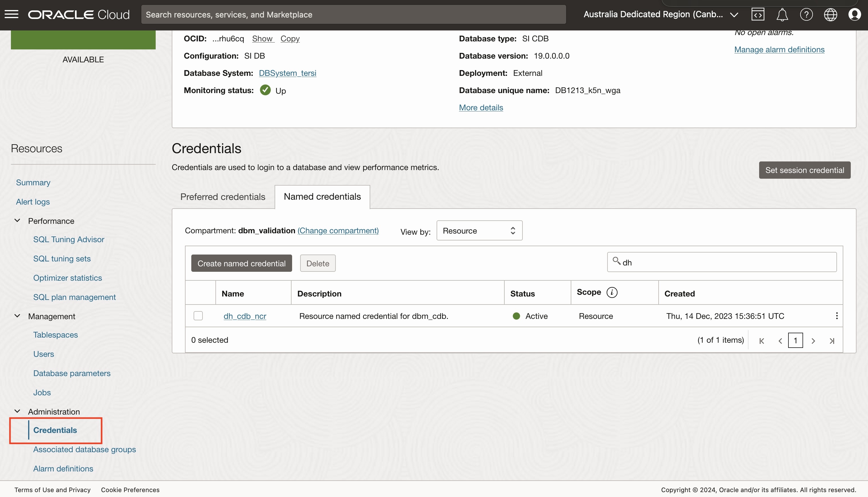Open the Cloud Shell developer tools icon
Image resolution: width=868 pixels, height=497 pixels.
click(x=758, y=14)
